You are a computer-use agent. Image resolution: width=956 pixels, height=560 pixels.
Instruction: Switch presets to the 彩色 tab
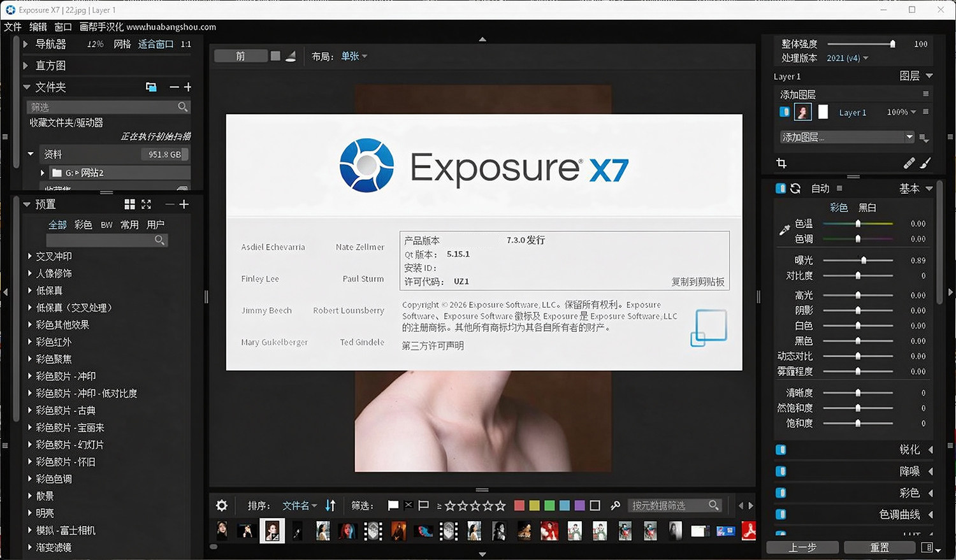click(83, 225)
